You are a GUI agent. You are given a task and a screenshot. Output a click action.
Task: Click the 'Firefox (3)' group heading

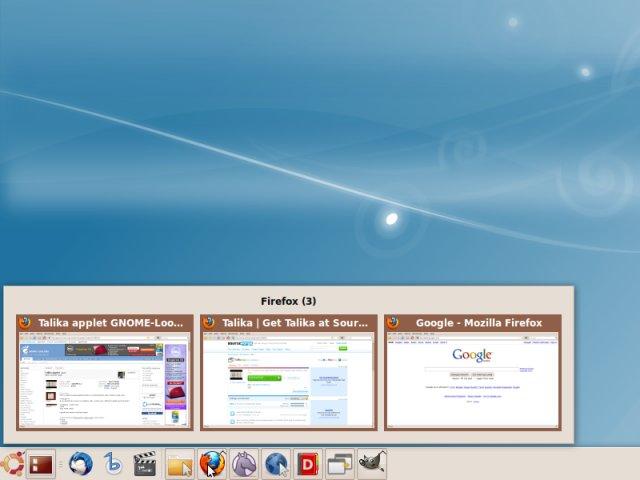288,300
